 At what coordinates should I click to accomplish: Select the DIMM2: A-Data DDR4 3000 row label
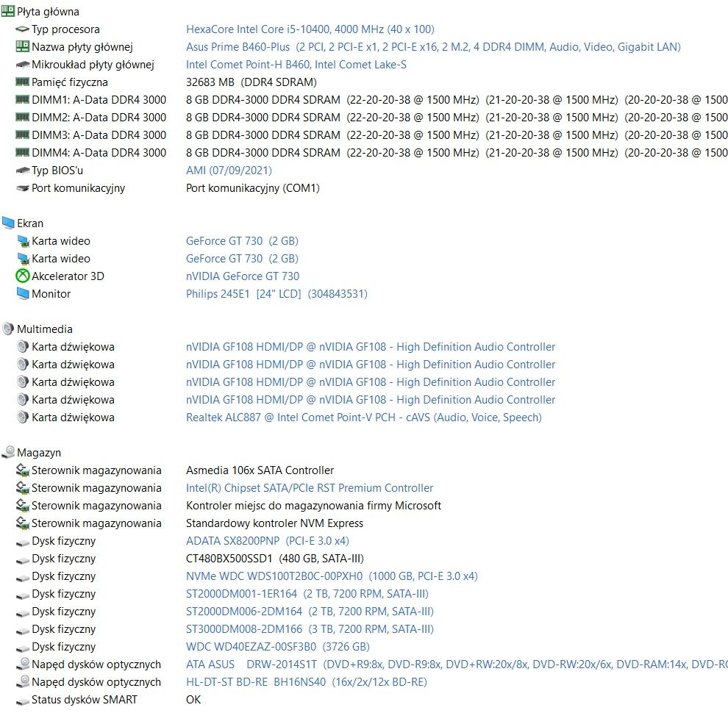point(99,118)
